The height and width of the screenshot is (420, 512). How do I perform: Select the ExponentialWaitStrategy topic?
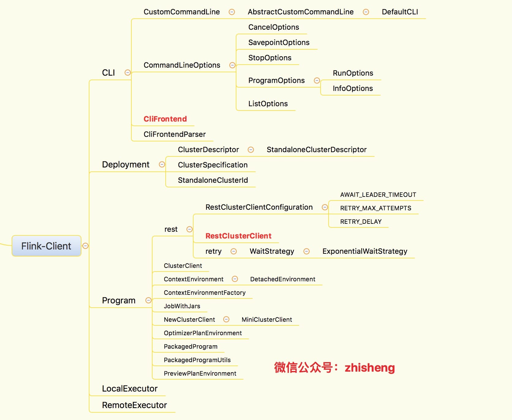pyautogui.click(x=365, y=251)
